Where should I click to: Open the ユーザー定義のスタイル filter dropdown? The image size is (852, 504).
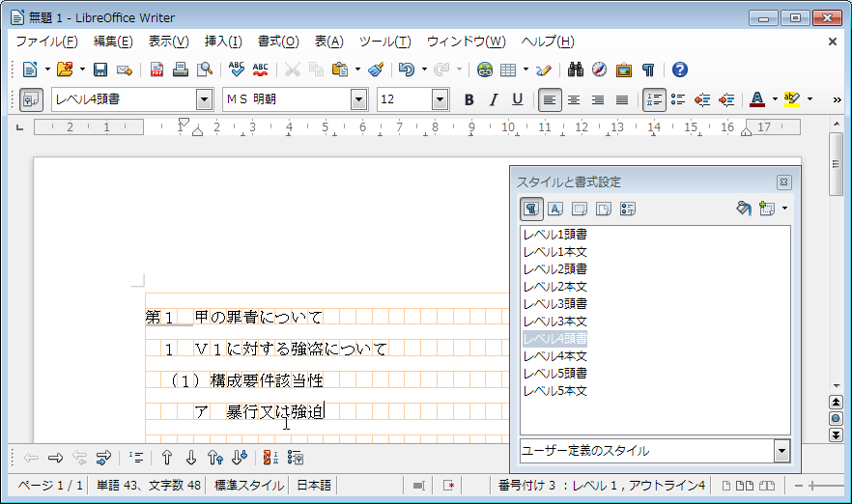(x=781, y=451)
